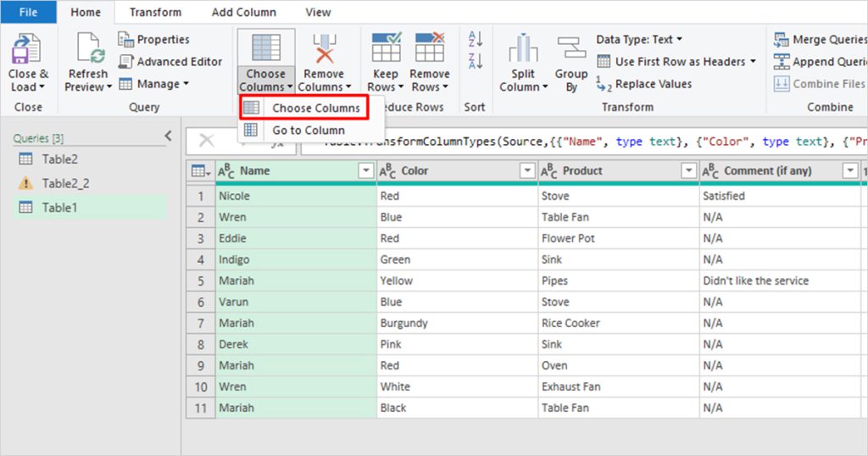This screenshot has width=868, height=456.
Task: Sort ascending A to Z
Action: point(475,39)
